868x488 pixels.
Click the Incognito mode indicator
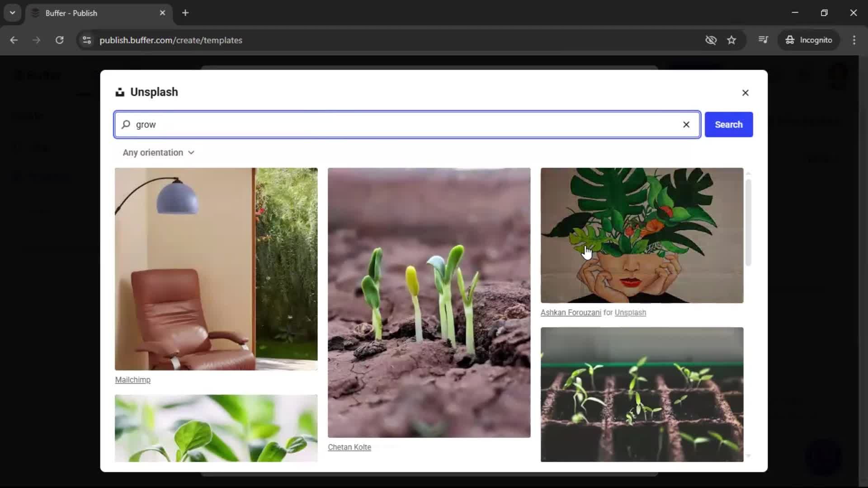809,40
